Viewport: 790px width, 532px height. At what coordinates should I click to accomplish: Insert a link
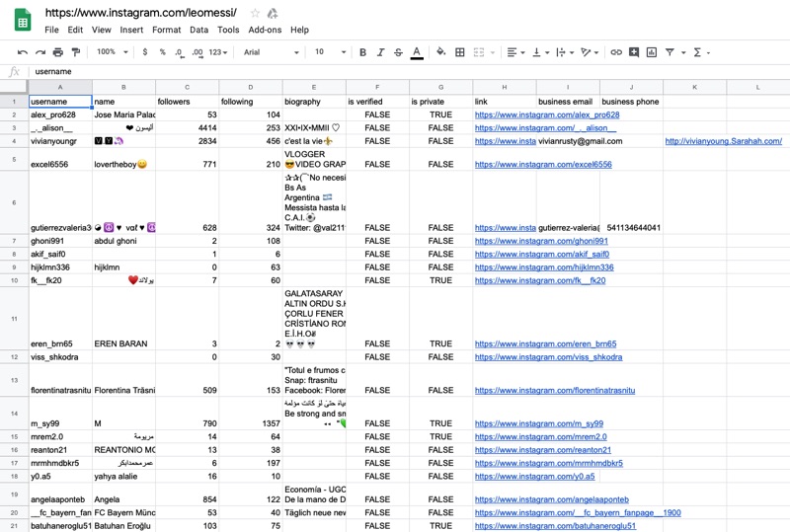point(616,52)
